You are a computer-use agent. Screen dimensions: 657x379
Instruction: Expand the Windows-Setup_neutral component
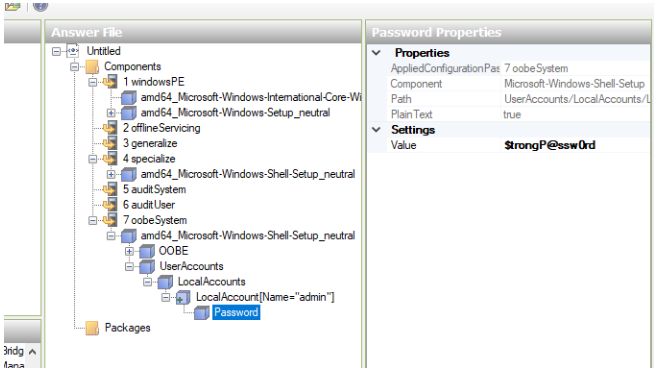pyautogui.click(x=111, y=113)
